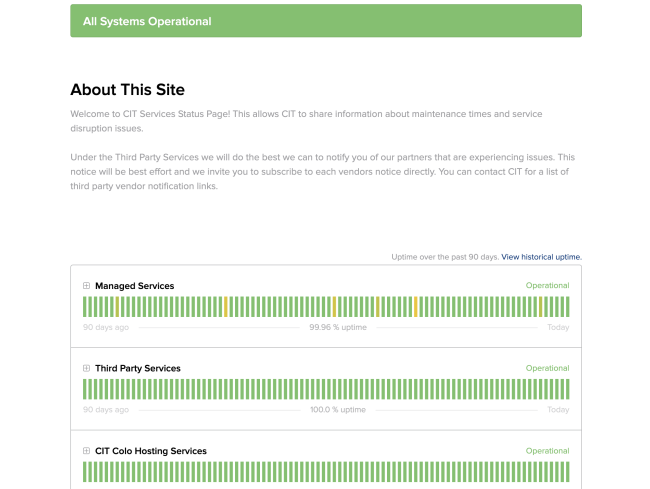Image resolution: width=650 pixels, height=489 pixels.
Task: Open the View historical uptime link
Action: [541, 257]
